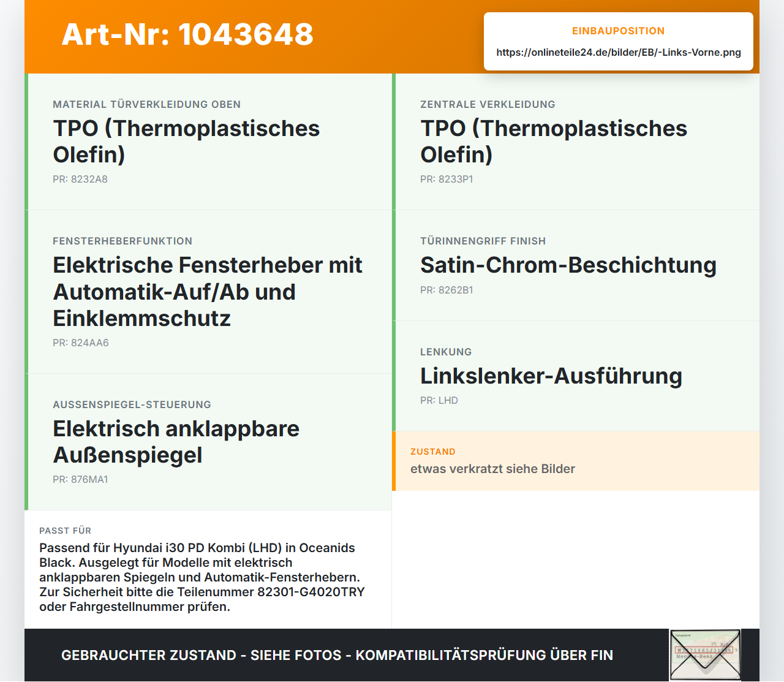Select Satin-Chrom-Beschichtung handle finish value
The width and height of the screenshot is (784, 682).
click(x=568, y=265)
